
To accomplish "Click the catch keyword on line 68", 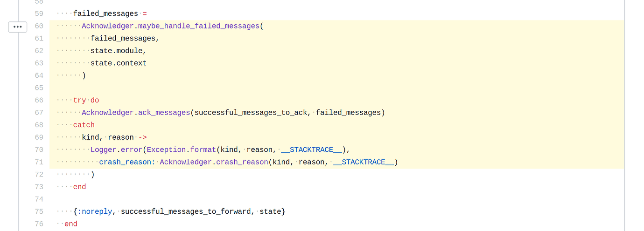I will (84, 125).
